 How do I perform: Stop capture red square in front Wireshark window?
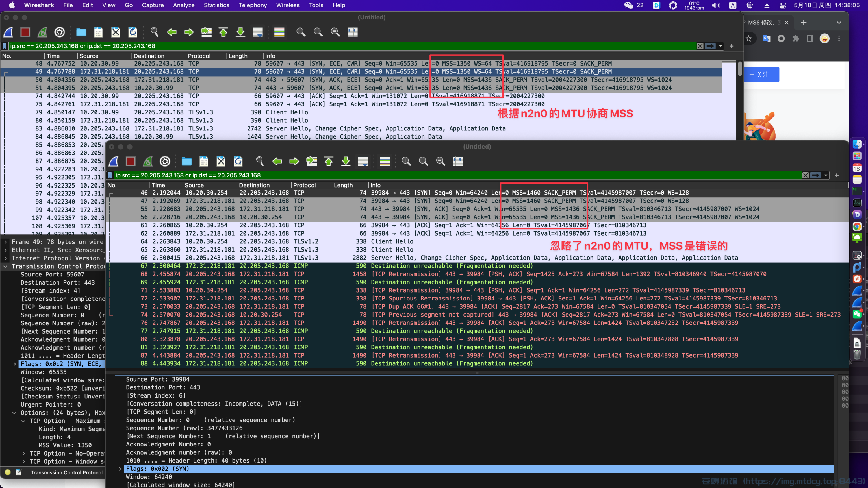pos(131,161)
